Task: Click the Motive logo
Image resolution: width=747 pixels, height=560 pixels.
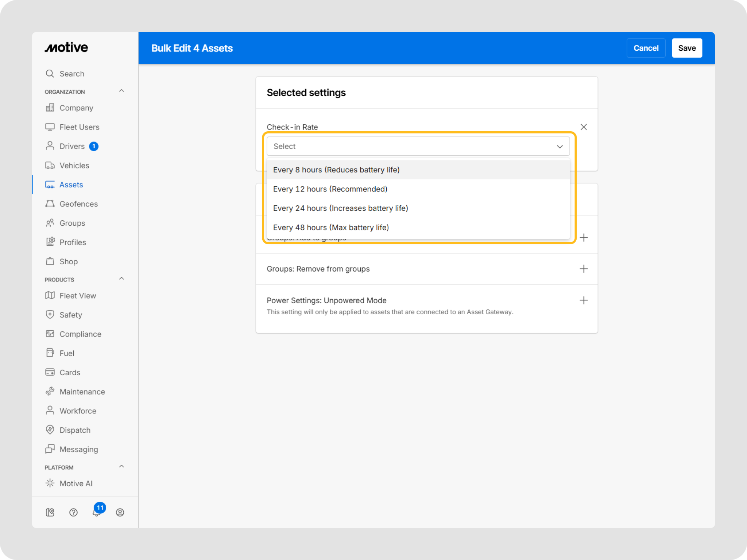Action: (x=66, y=47)
